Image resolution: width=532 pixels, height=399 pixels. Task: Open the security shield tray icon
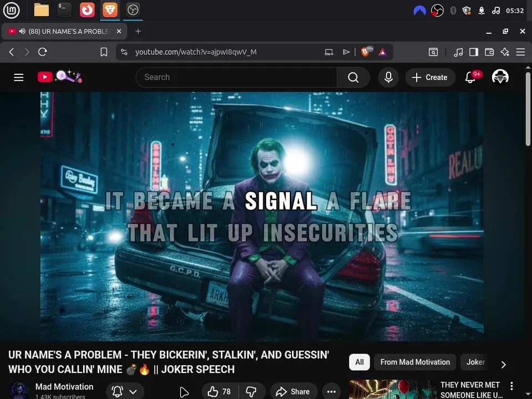pyautogui.click(x=467, y=11)
